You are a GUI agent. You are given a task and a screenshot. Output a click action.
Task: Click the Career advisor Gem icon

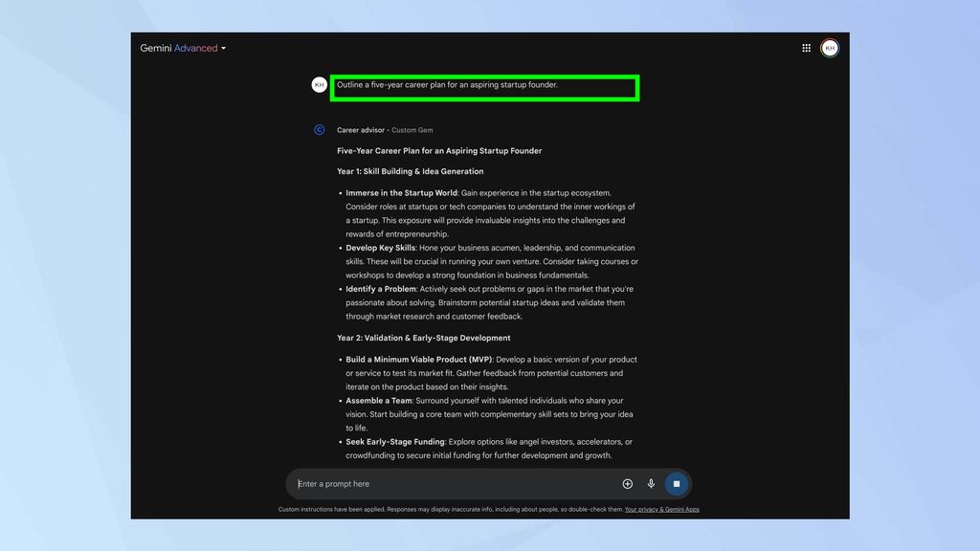(319, 129)
